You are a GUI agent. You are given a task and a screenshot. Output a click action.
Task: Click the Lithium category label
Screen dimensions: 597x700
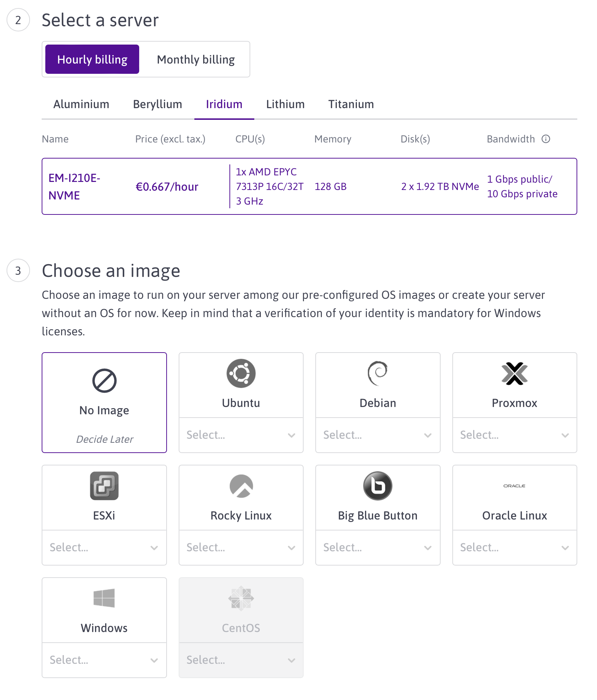point(285,104)
